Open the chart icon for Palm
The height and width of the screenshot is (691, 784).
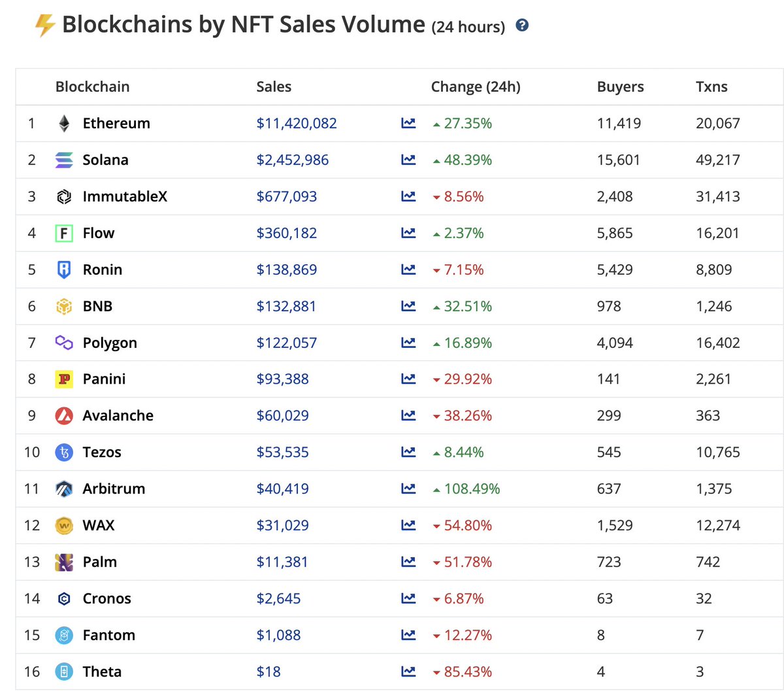click(x=408, y=562)
